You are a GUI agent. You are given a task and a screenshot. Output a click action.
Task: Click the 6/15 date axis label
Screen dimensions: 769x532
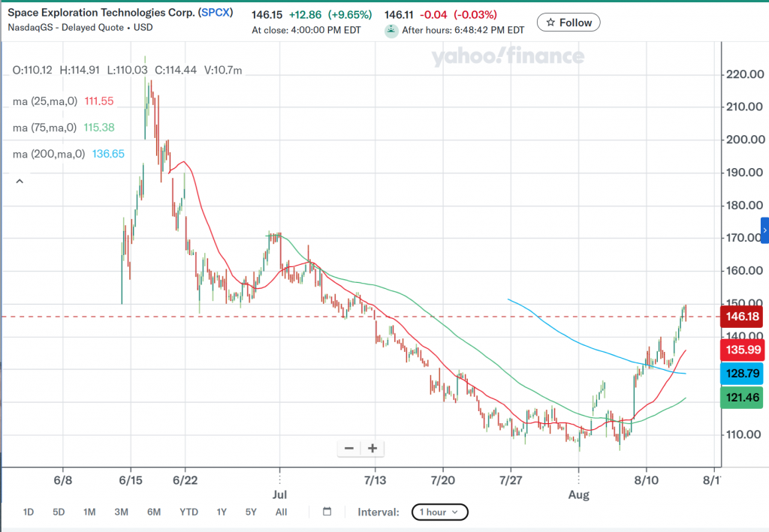tap(131, 480)
